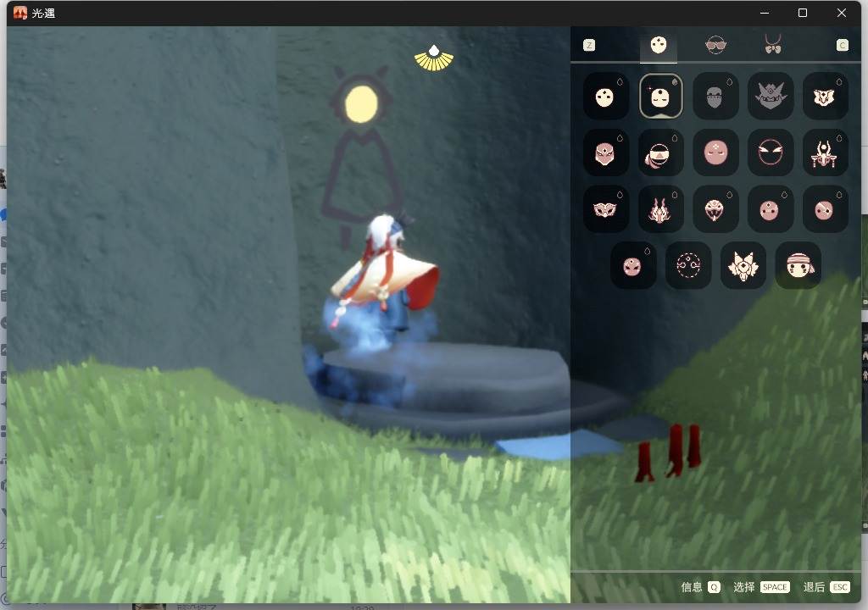The width and height of the screenshot is (868, 610).
Task: Select the antlered skull mask
Action: click(x=825, y=152)
